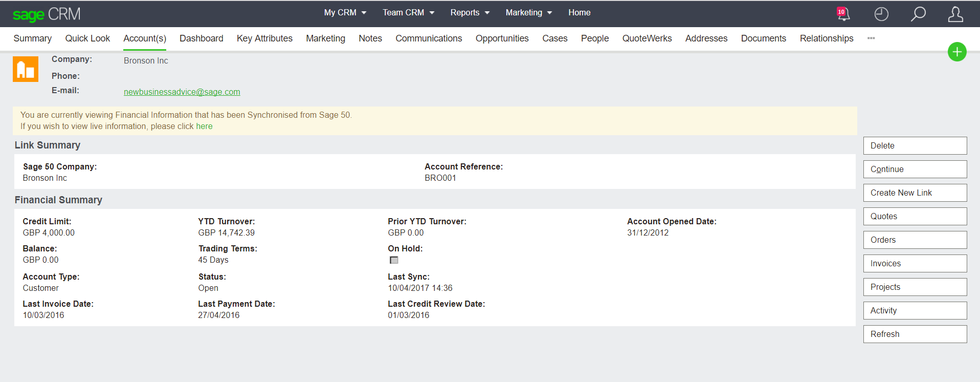The height and width of the screenshot is (382, 980).
Task: Expand the Reports dropdown menu
Action: pyautogui.click(x=470, y=13)
